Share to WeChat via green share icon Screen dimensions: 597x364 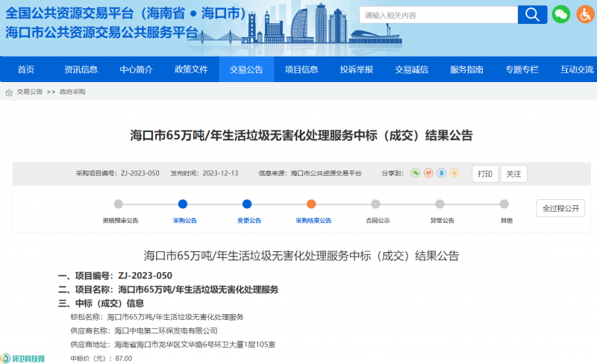point(416,173)
